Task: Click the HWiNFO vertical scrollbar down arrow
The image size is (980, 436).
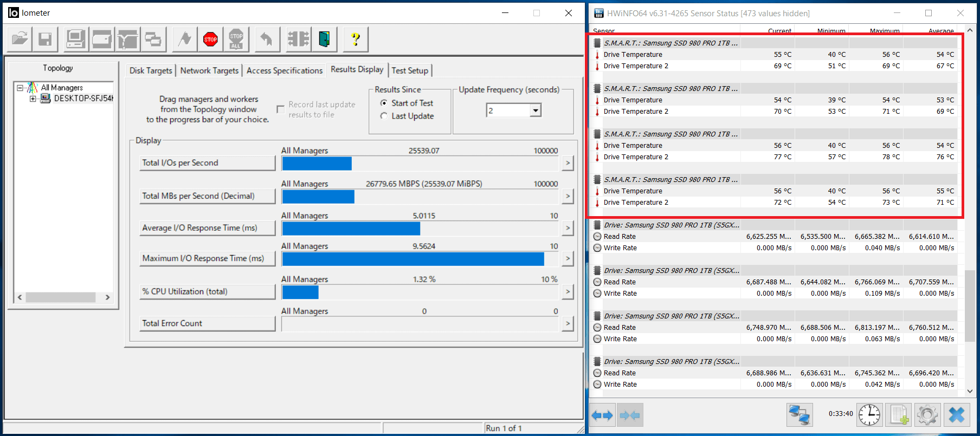Action: pos(970,391)
